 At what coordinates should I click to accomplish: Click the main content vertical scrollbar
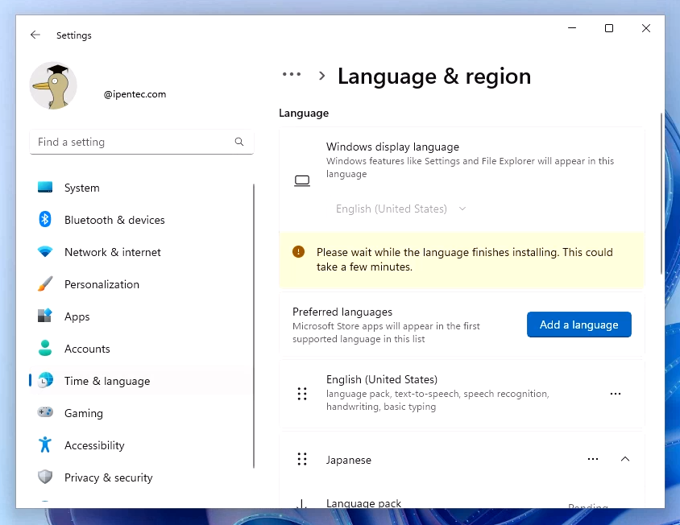pyautogui.click(x=661, y=193)
